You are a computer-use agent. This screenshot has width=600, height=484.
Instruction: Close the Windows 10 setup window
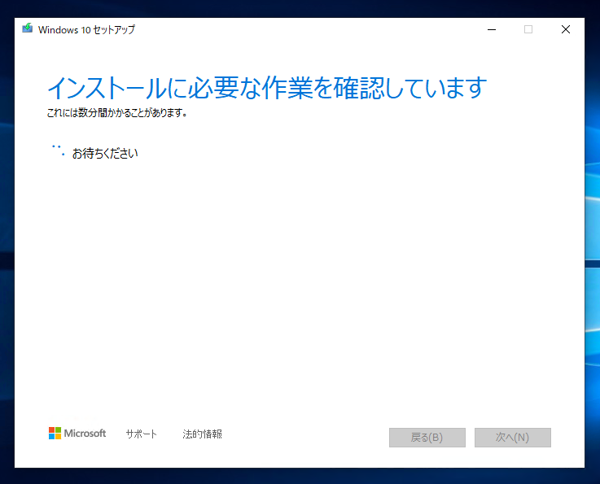click(x=566, y=29)
